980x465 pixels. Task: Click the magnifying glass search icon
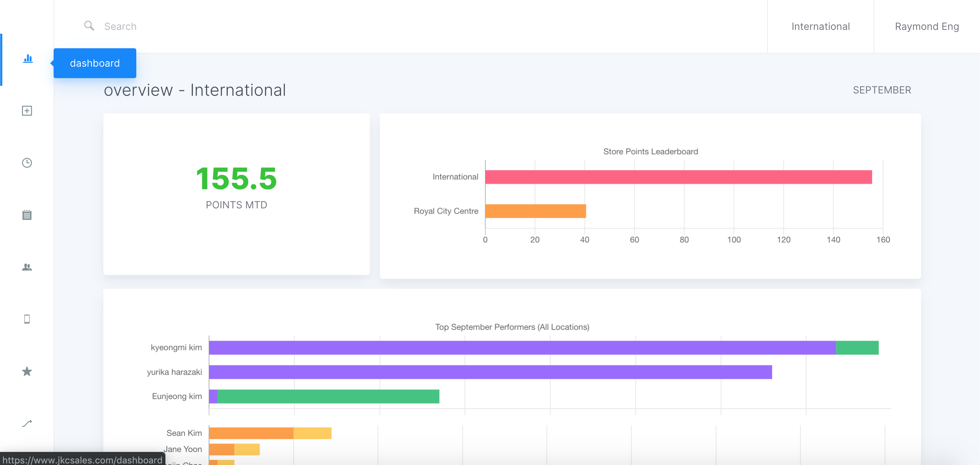[89, 26]
